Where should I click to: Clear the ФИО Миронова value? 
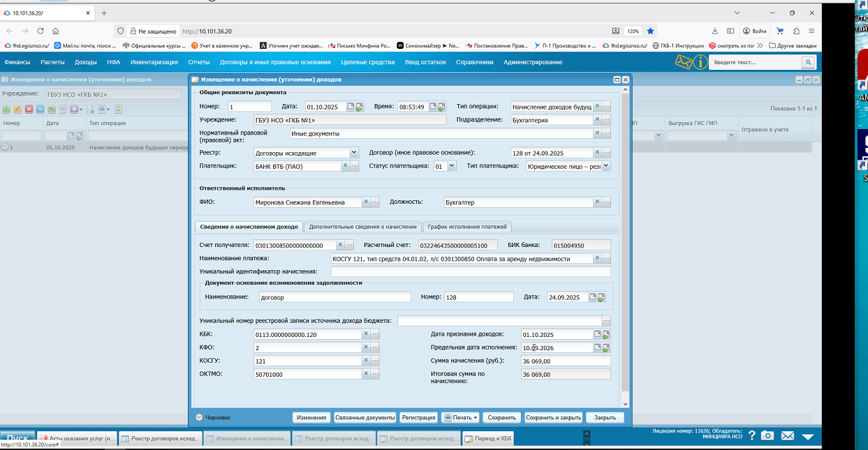pos(366,202)
